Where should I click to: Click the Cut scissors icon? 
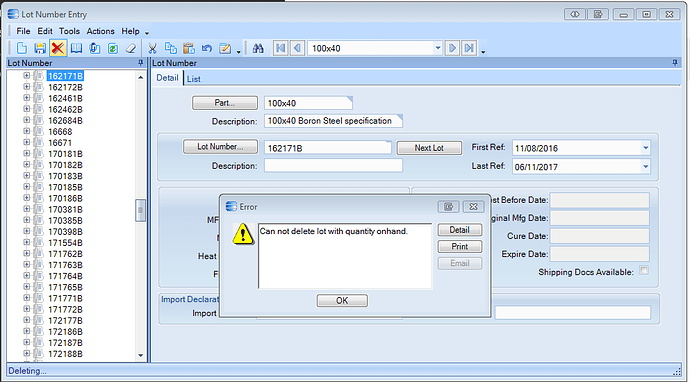point(153,48)
